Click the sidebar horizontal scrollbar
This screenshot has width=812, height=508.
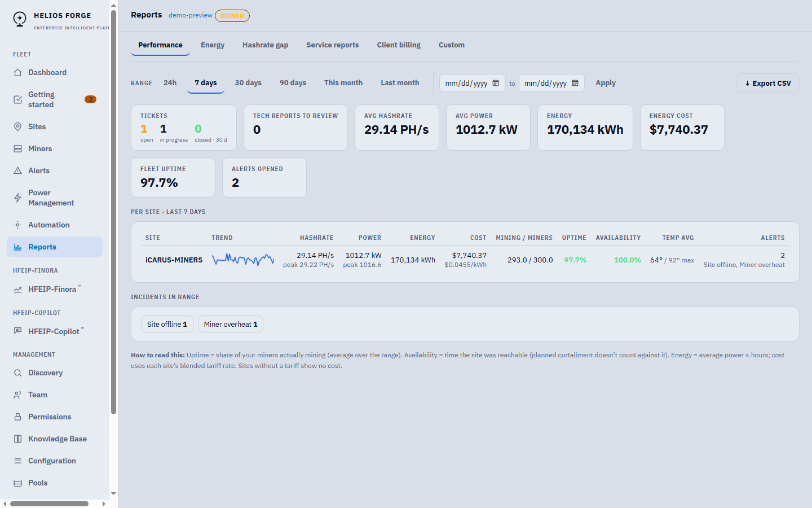[x=49, y=503]
